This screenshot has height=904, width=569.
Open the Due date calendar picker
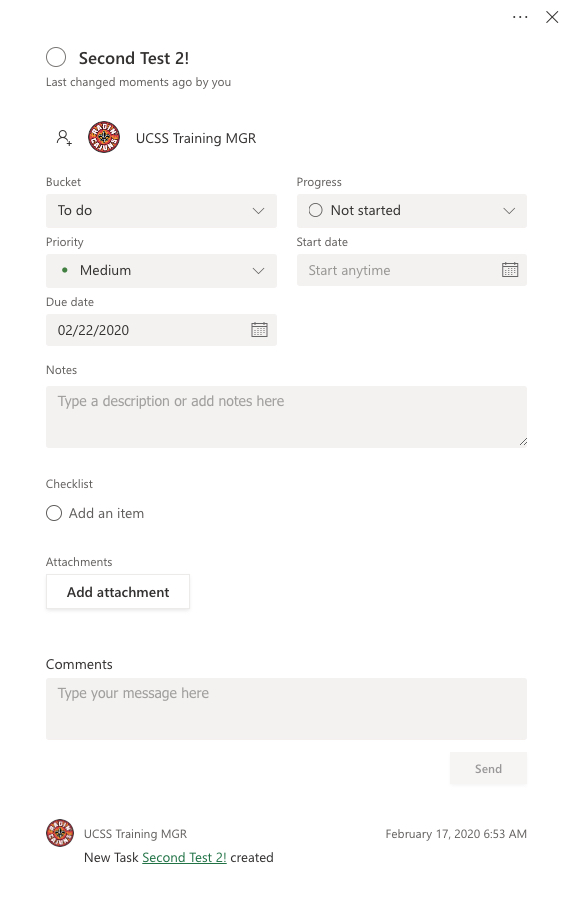[259, 330]
